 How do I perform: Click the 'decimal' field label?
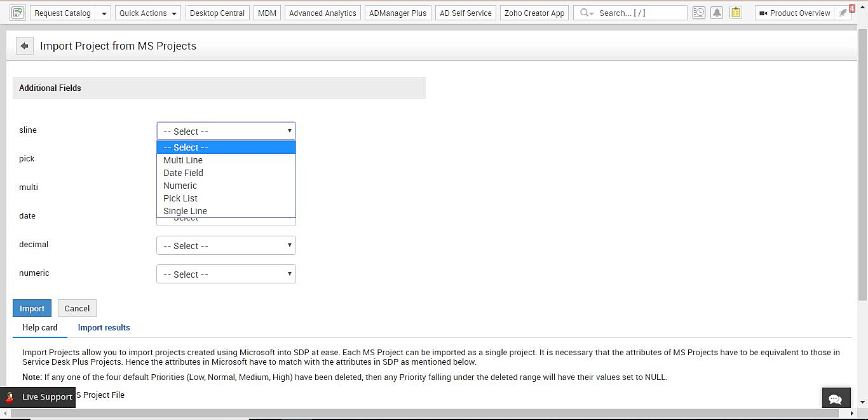pos(34,245)
